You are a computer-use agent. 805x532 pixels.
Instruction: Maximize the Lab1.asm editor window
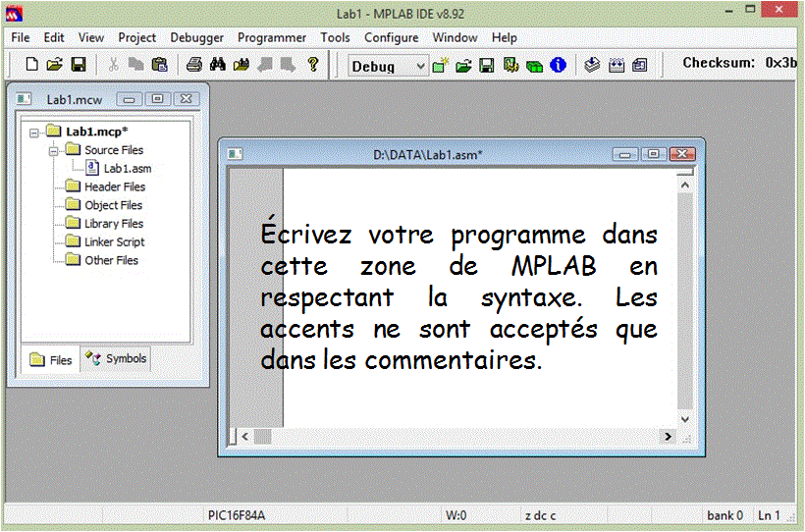[x=653, y=154]
